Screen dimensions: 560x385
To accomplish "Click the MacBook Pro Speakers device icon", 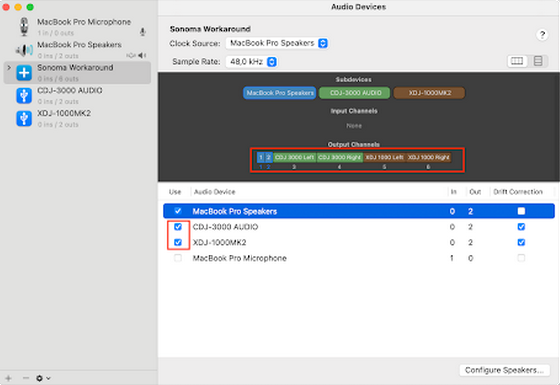I will pos(24,50).
